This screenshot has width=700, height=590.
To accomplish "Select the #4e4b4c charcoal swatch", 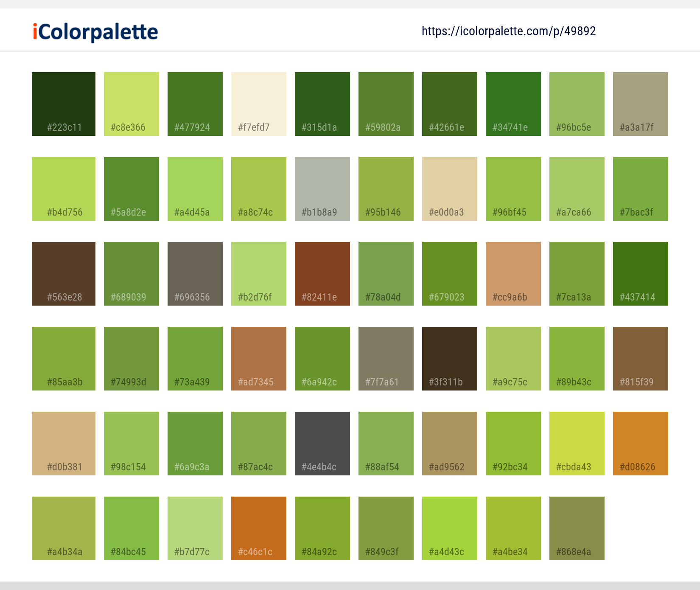I will tap(322, 444).
